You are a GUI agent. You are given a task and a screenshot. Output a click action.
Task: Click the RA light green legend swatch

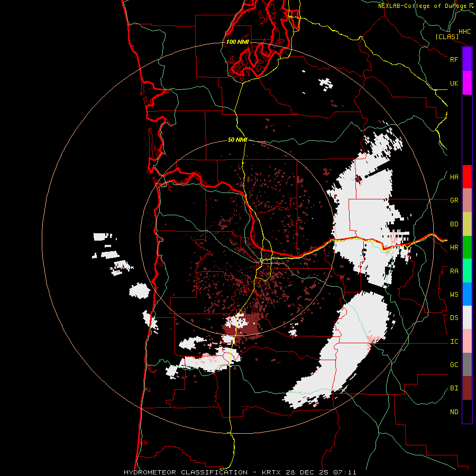pos(467,271)
